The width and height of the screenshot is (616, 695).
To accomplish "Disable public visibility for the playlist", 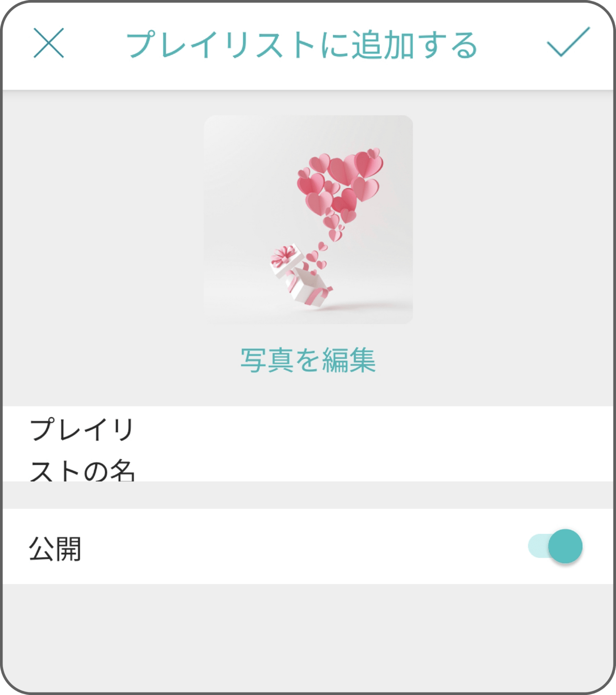I will (555, 546).
